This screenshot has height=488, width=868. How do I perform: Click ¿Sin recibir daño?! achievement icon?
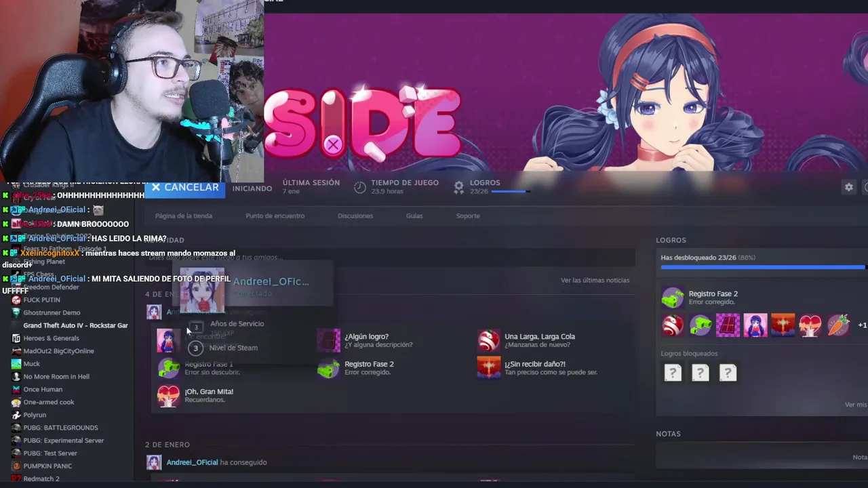489,368
